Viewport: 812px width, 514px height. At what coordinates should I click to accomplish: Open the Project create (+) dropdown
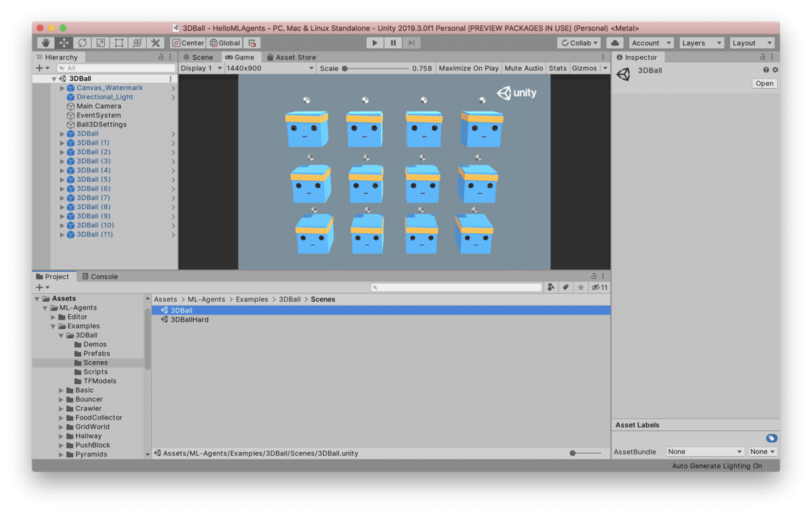[x=43, y=287]
